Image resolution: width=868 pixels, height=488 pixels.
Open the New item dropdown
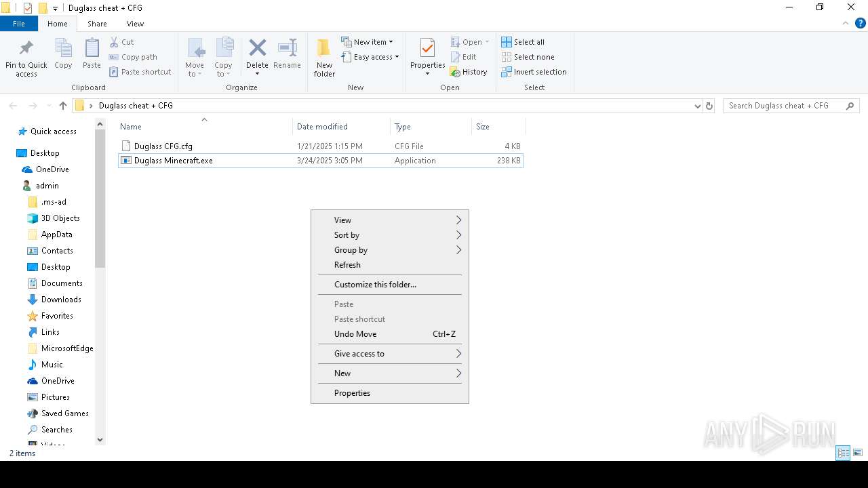367,42
